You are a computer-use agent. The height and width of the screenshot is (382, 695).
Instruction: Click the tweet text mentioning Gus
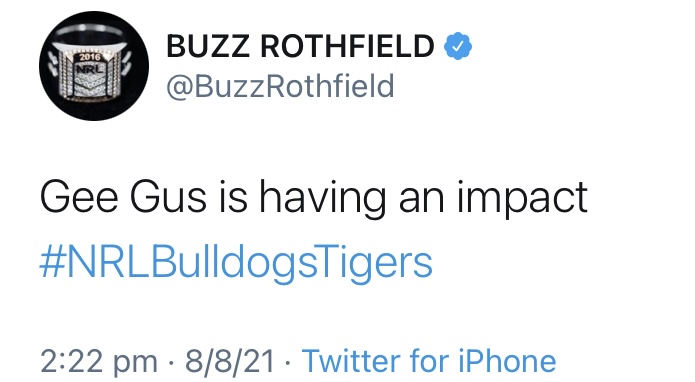(313, 198)
